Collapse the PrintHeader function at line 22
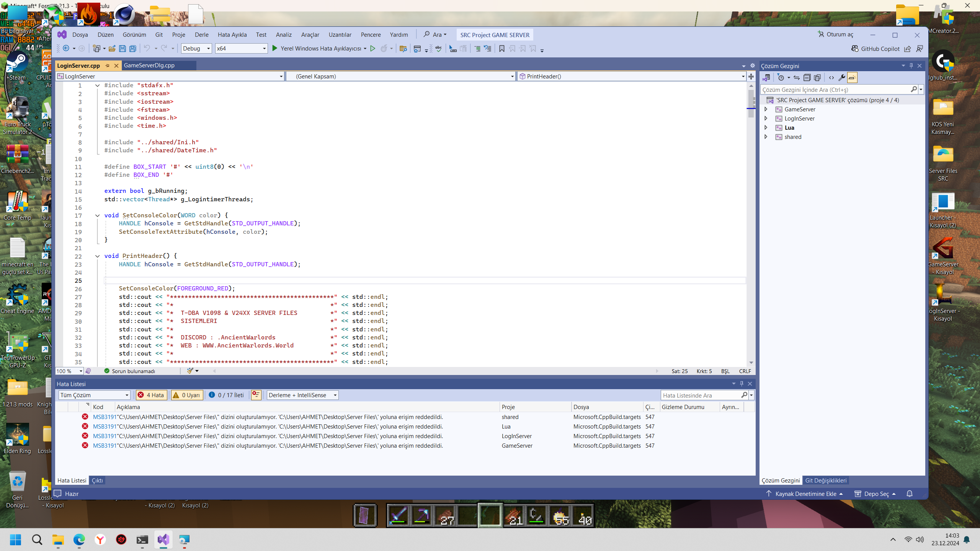980x551 pixels. tap(98, 256)
